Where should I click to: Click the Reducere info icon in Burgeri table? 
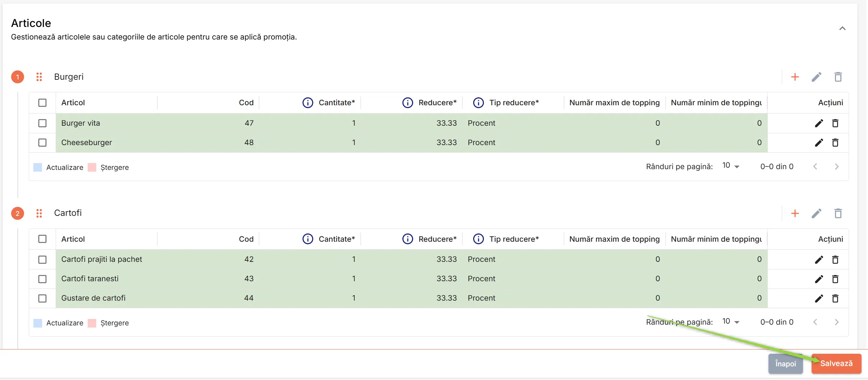click(x=408, y=103)
